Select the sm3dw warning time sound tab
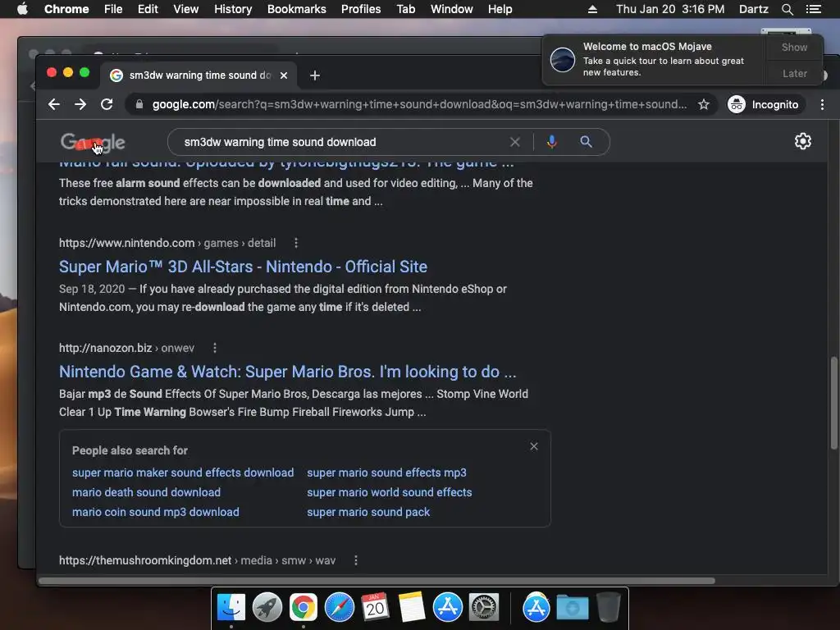Viewport: 840px width, 630px height. pyautogui.click(x=199, y=75)
